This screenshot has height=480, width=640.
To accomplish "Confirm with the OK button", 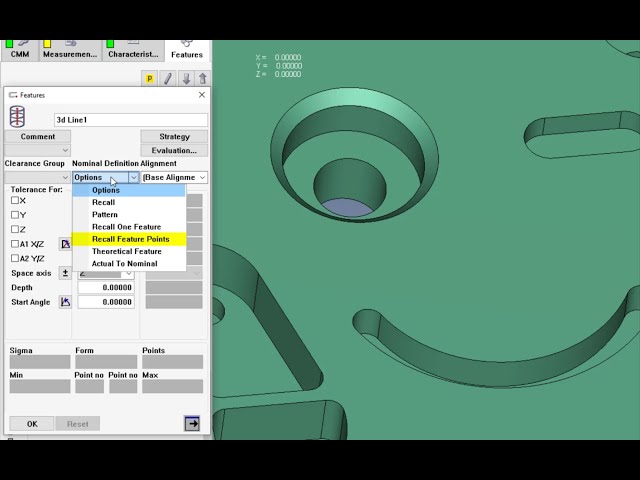I will tap(32, 424).
